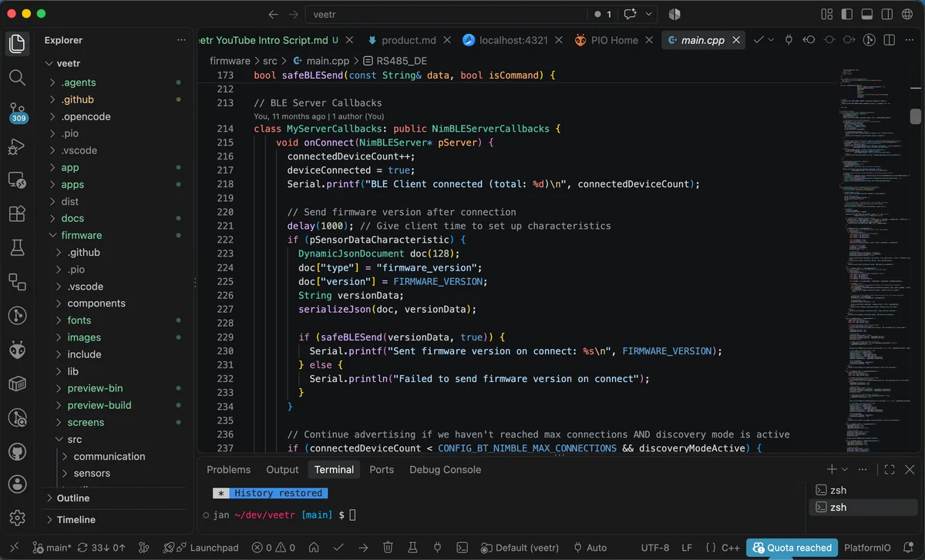
Task: Open the Accounts menu icon
Action: click(x=17, y=485)
